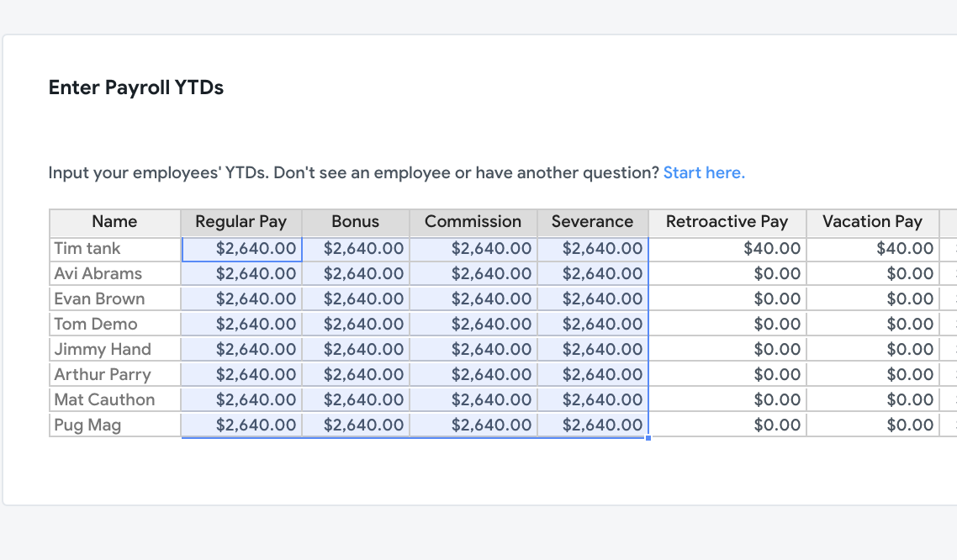Select Mat Cauthon's Regular Pay cell
The height and width of the screenshot is (560, 957).
click(241, 399)
